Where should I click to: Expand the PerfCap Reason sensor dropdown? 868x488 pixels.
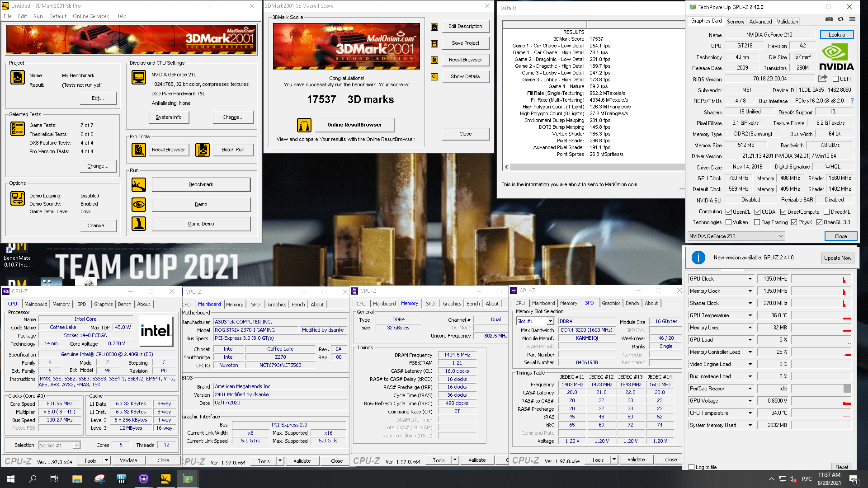(x=750, y=389)
